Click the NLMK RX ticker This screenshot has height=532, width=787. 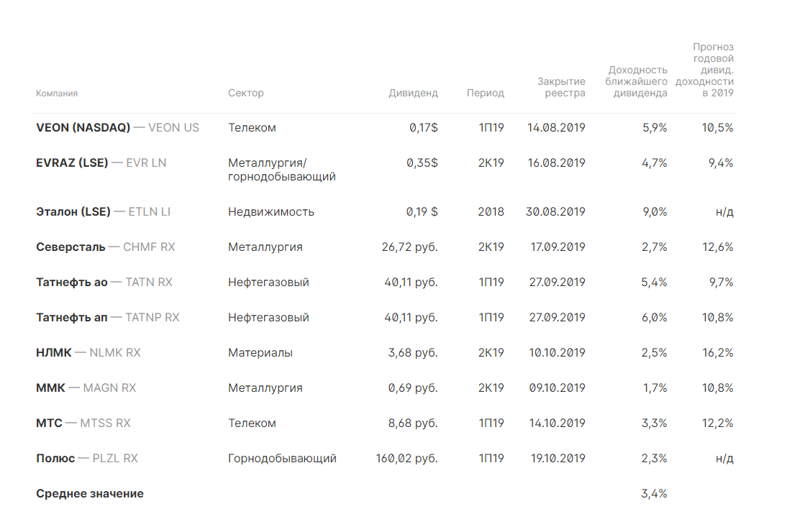(x=115, y=352)
